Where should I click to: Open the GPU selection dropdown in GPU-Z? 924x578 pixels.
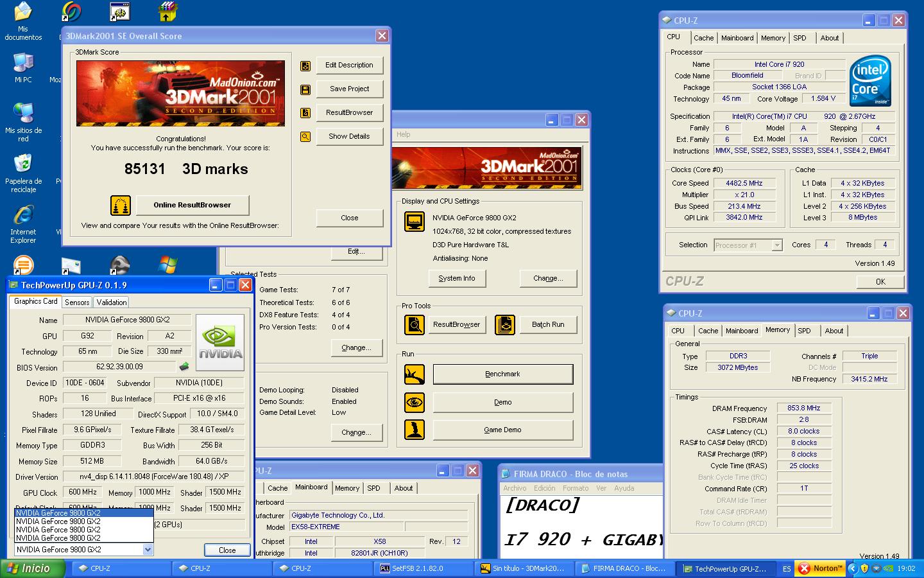pos(148,550)
